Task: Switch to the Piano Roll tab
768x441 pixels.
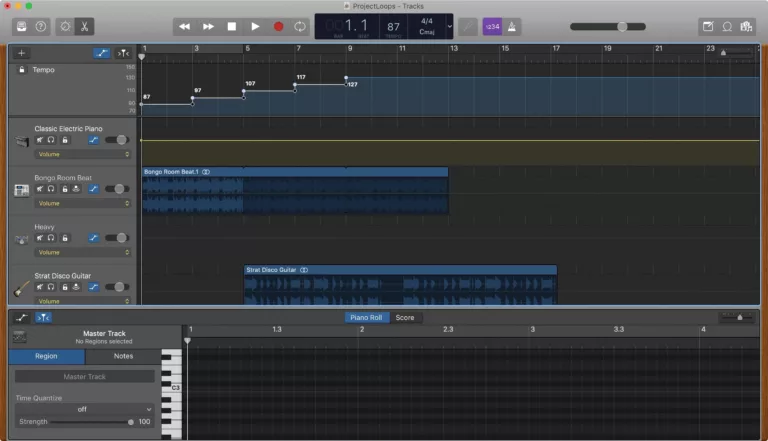Action: [x=366, y=318]
